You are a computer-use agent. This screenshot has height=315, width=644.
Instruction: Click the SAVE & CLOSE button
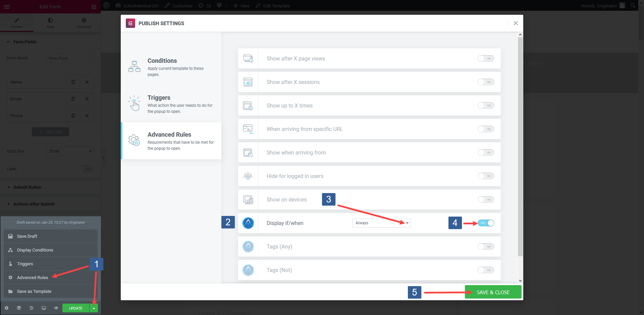click(x=493, y=292)
